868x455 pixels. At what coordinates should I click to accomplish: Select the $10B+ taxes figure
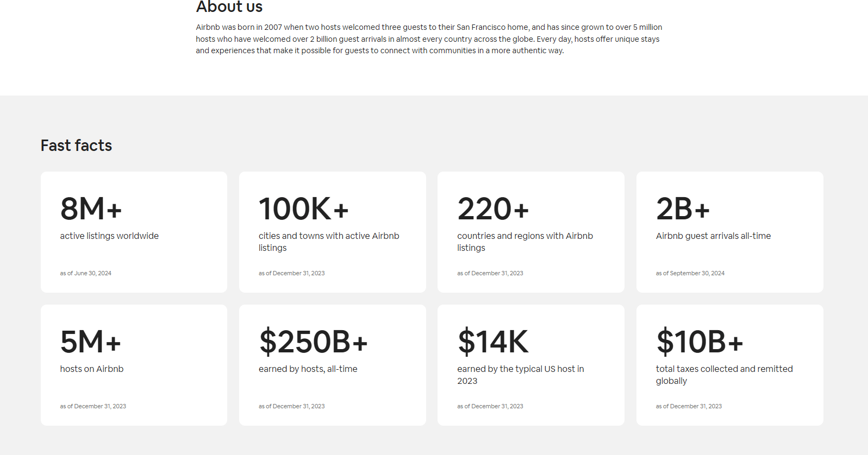point(699,342)
